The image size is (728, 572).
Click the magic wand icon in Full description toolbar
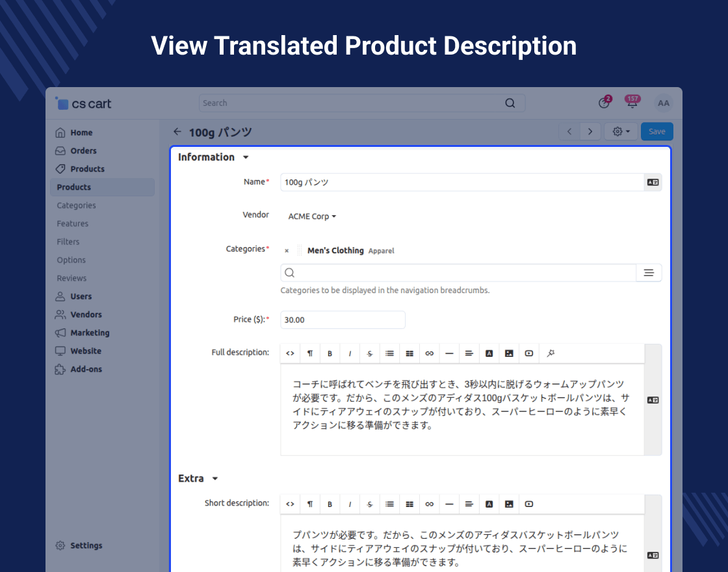pos(550,354)
